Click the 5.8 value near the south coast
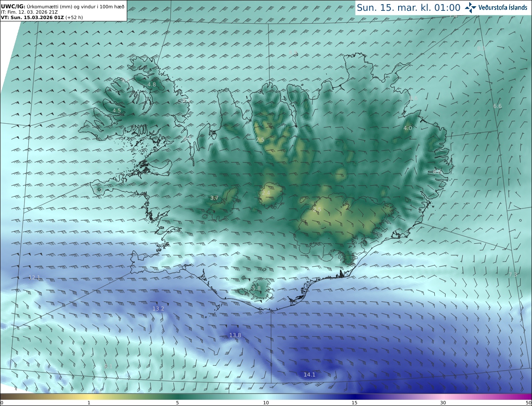 (256, 289)
